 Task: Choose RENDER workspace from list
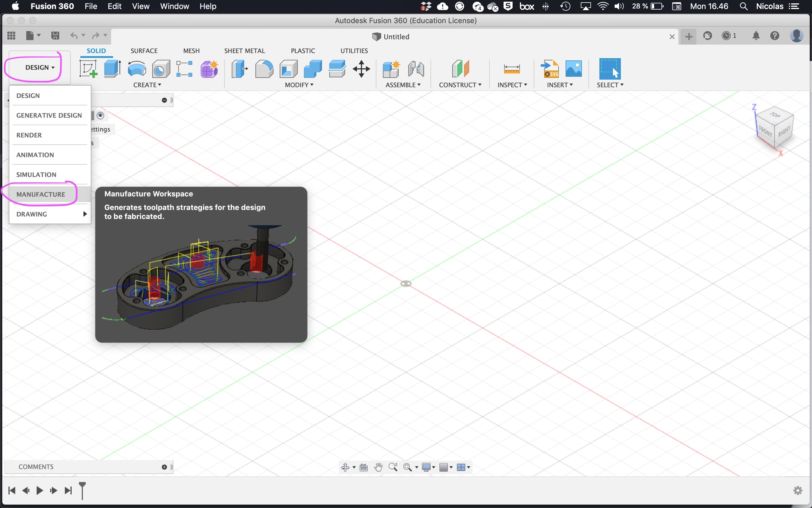50,135
